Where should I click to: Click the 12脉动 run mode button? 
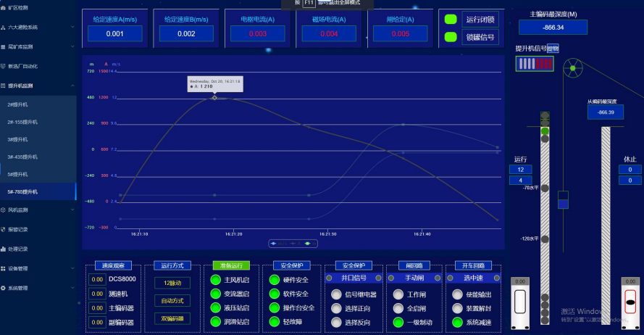pos(172,282)
